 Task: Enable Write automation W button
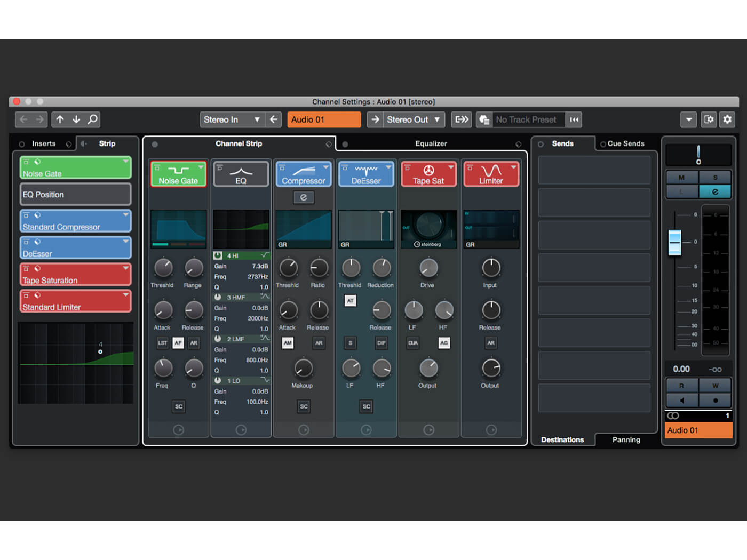pyautogui.click(x=715, y=386)
